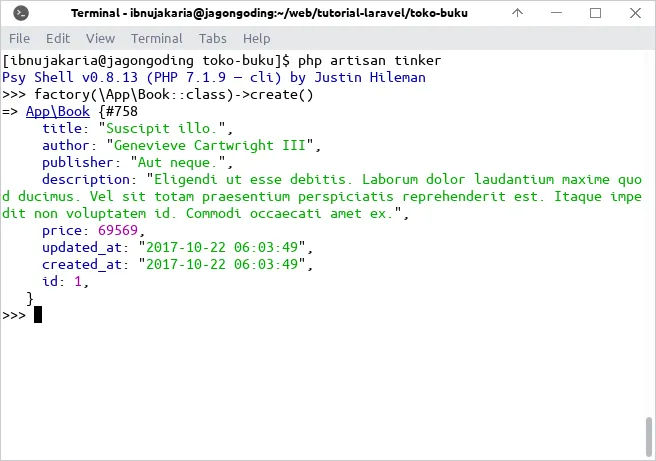Click the "Commodi occaecati amet ex." text

[290, 213]
